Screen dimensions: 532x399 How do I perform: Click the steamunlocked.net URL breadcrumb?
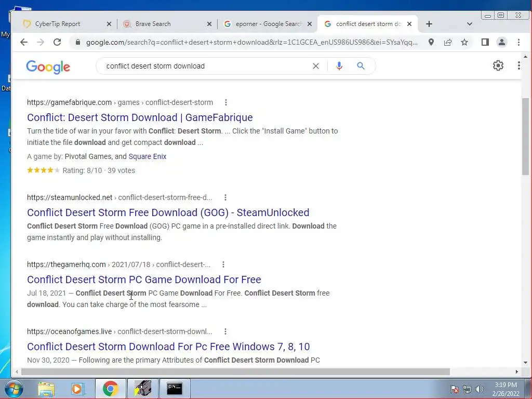click(119, 197)
